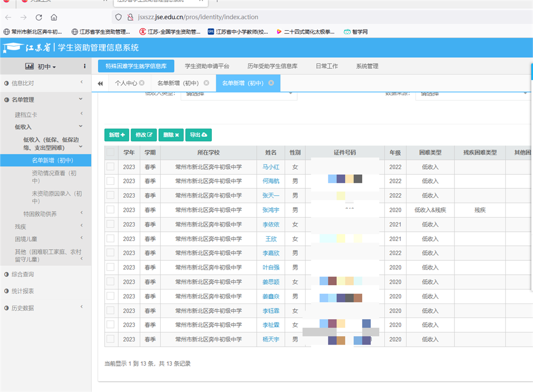
Task: Open the 智学网 bookmark
Action: click(356, 32)
